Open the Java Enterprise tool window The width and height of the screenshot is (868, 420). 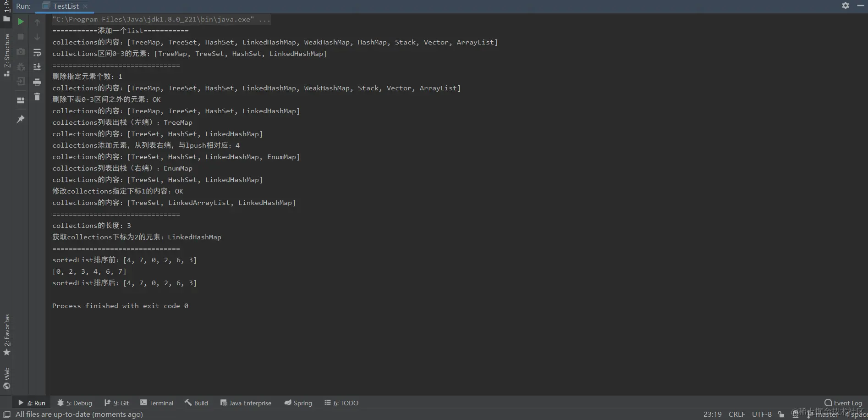pos(246,403)
